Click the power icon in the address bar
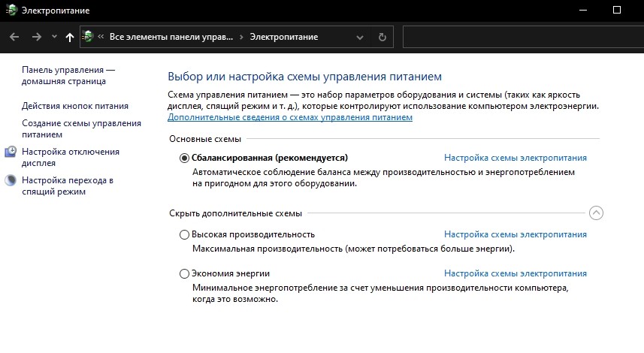This screenshot has height=353, width=644. click(88, 37)
